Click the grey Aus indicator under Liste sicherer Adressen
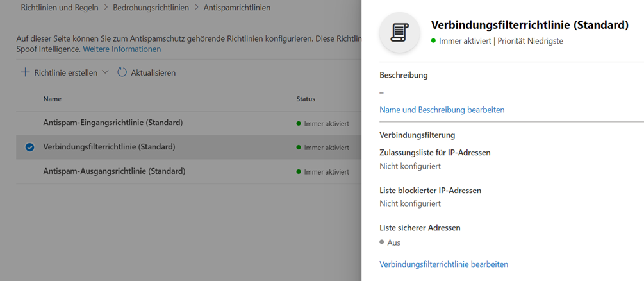644x281 pixels. click(x=383, y=242)
